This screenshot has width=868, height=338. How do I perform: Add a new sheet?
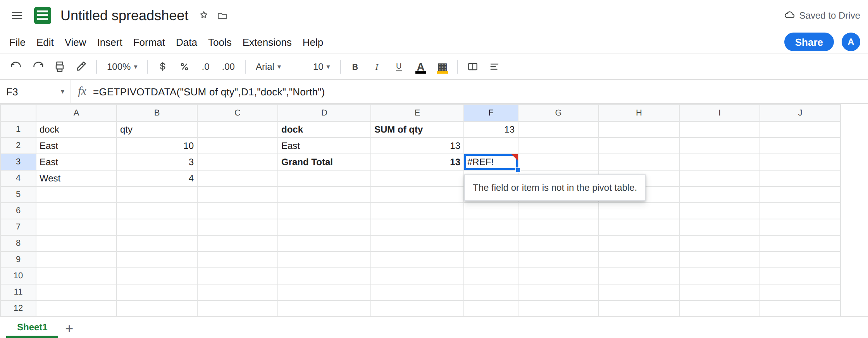point(69,329)
